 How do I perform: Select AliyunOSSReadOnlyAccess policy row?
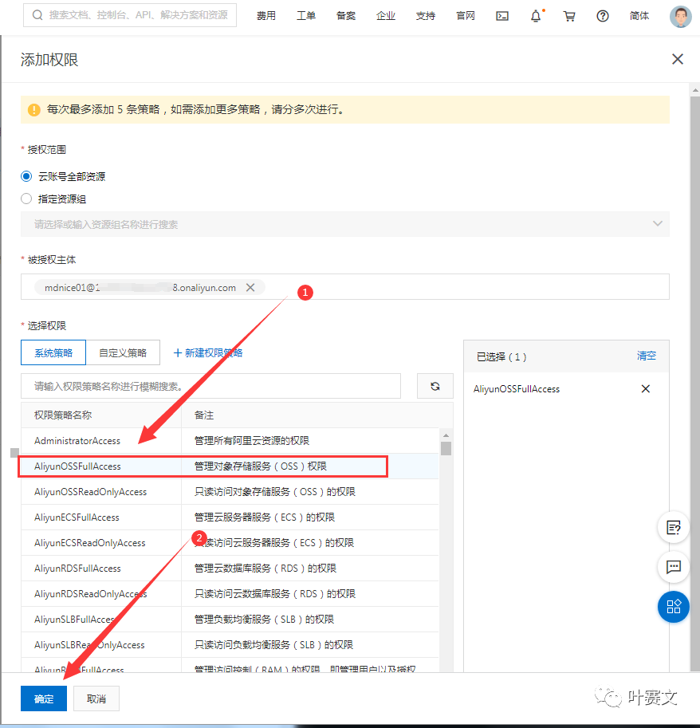pos(230,492)
